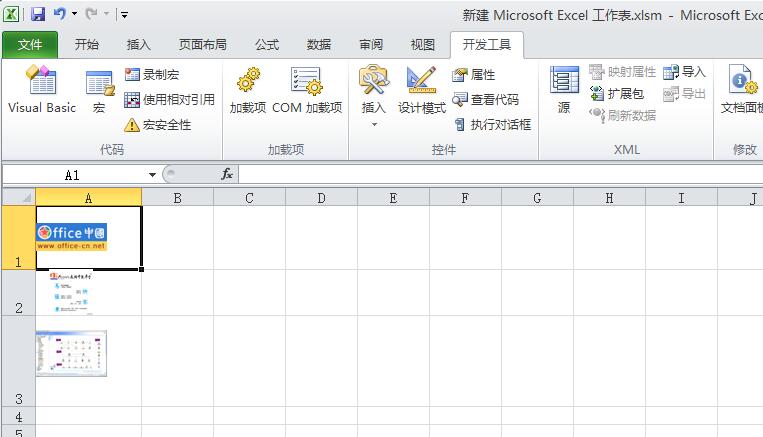Expand the Name Box dropdown arrow
Screen dimensions: 763x437
point(152,175)
